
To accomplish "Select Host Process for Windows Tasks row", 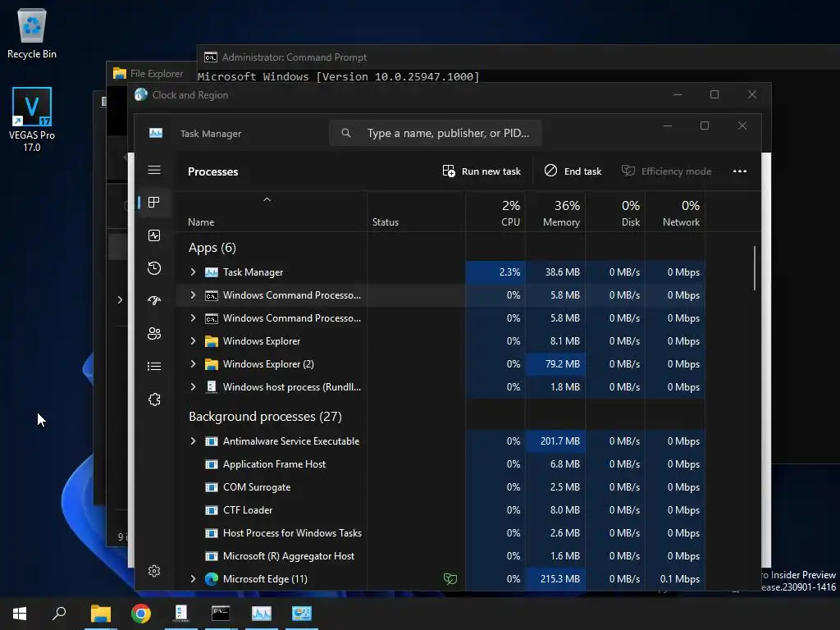I will click(441, 533).
